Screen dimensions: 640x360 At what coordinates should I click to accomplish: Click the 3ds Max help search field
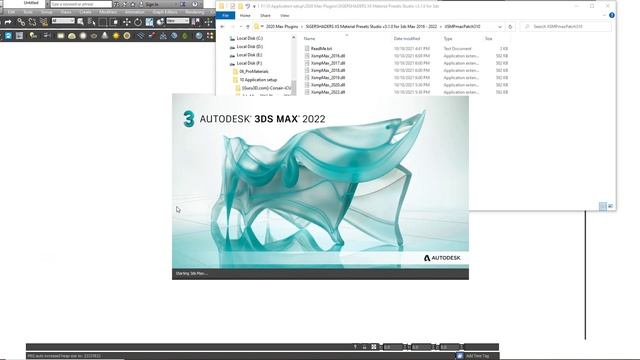coord(81,4)
